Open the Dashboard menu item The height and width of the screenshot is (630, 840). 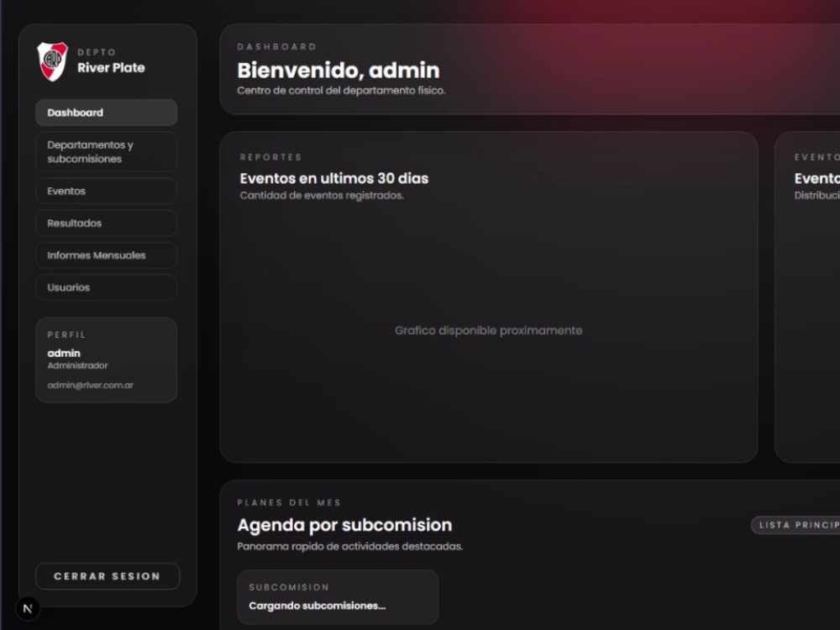(x=106, y=113)
